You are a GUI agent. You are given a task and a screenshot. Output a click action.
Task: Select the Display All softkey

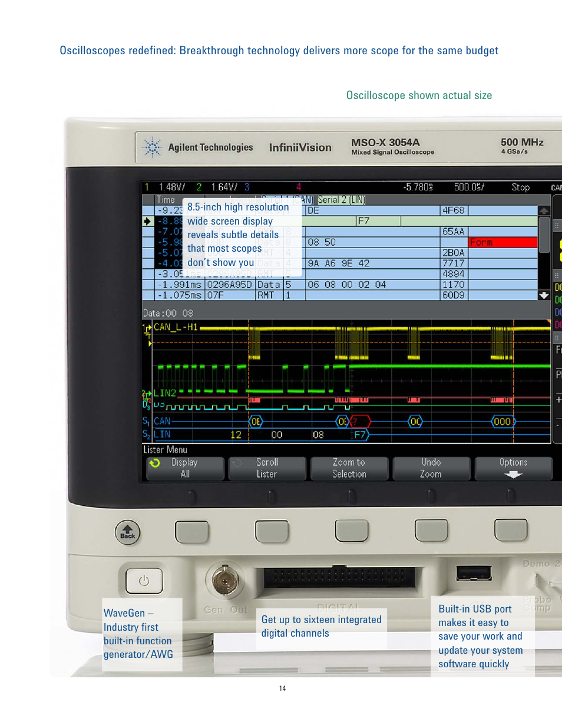185,468
